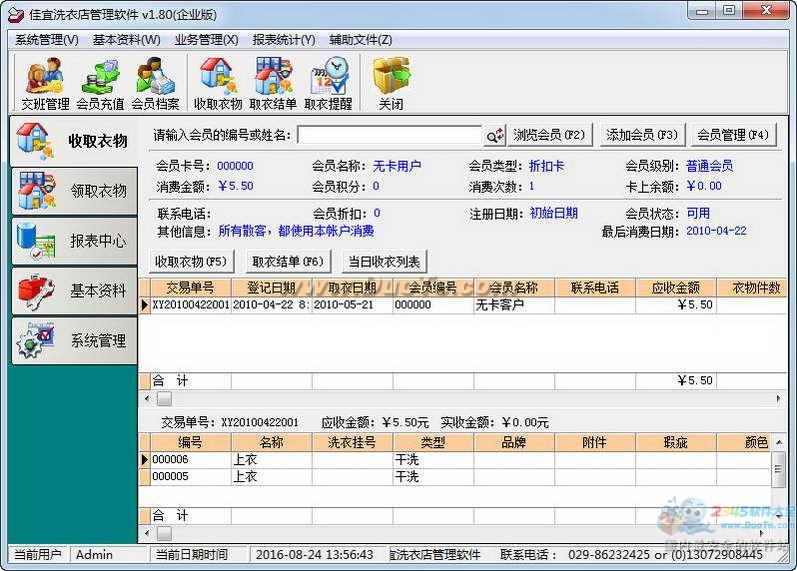797x571 pixels.
Task: Click 浏览会员 (F2) button
Action: [549, 135]
